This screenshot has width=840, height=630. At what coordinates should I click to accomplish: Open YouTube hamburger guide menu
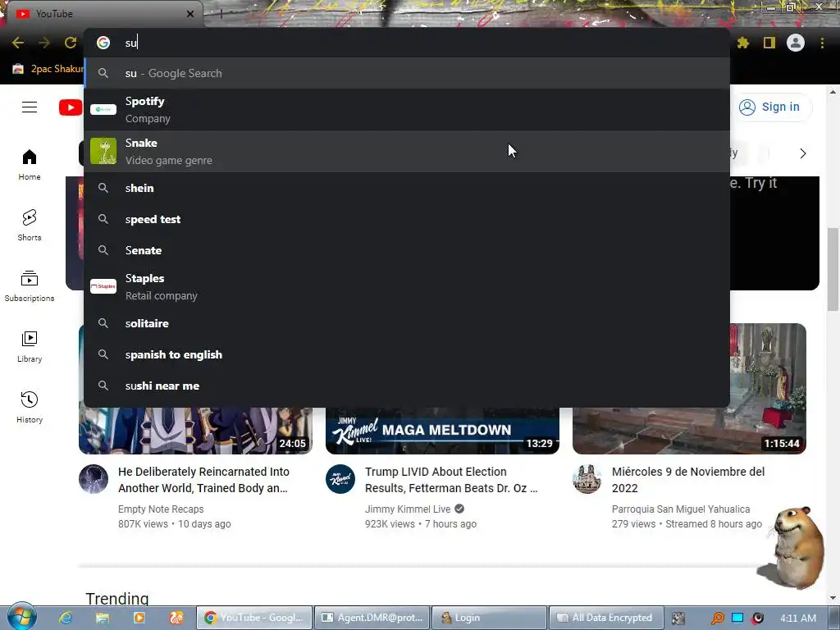30,107
